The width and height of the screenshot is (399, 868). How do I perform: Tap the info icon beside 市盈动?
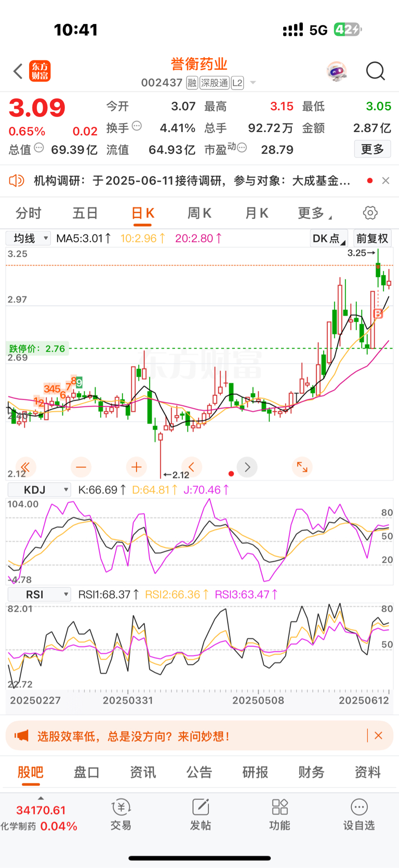pos(242,148)
